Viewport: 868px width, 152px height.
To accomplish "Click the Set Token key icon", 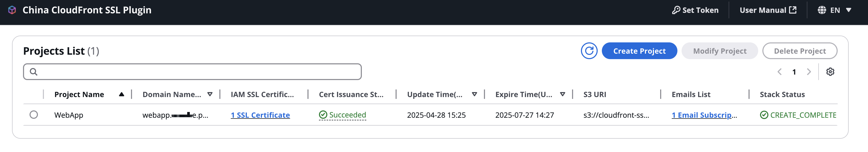I will pyautogui.click(x=676, y=10).
